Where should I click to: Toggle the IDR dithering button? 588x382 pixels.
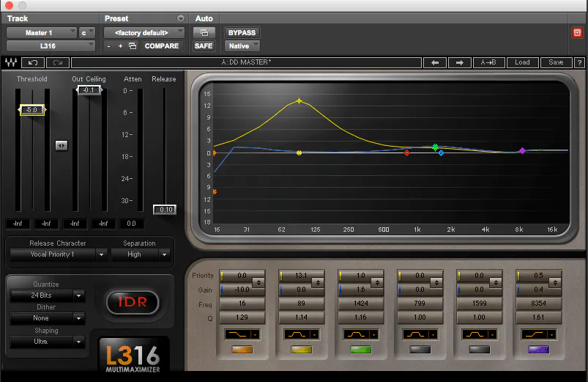(133, 302)
